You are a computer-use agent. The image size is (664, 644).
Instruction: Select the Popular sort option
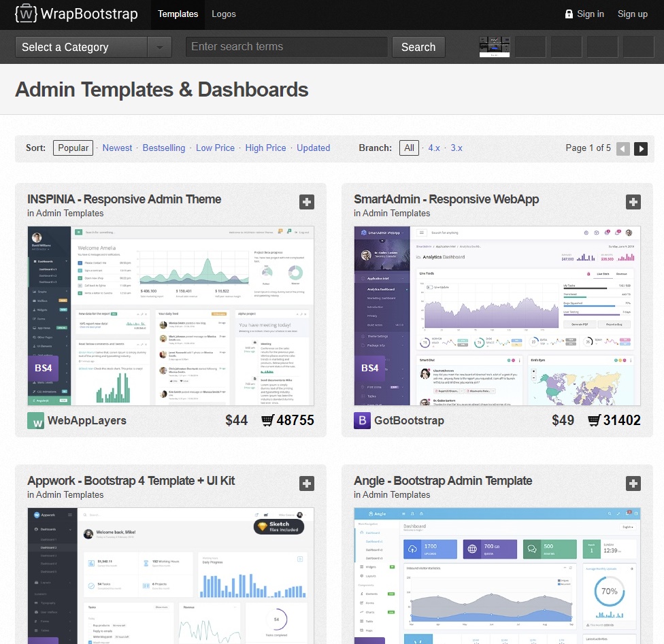click(73, 148)
